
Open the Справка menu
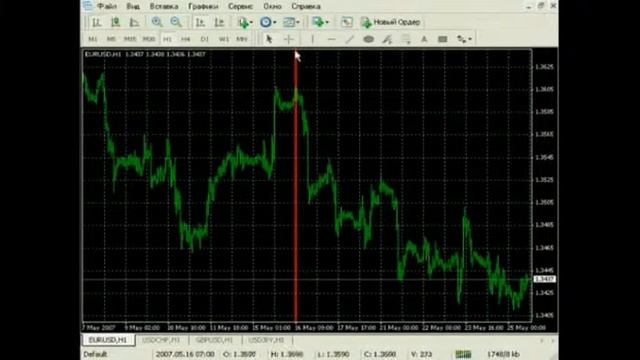point(306,7)
